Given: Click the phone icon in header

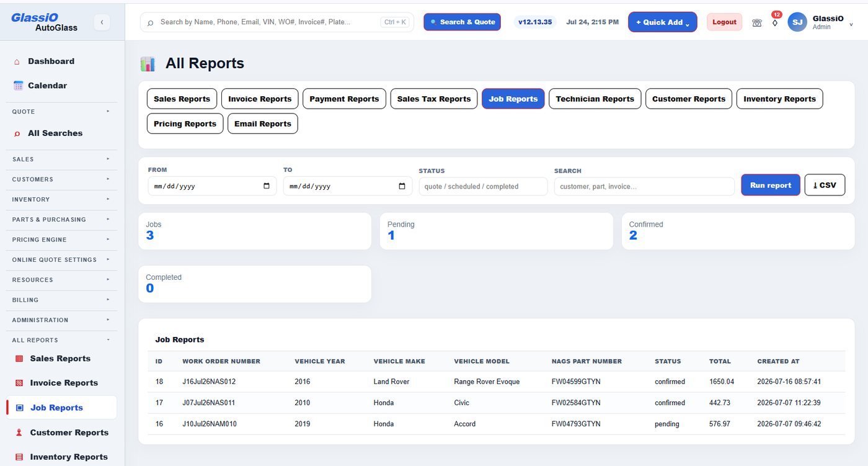Looking at the screenshot, I should [x=756, y=22].
